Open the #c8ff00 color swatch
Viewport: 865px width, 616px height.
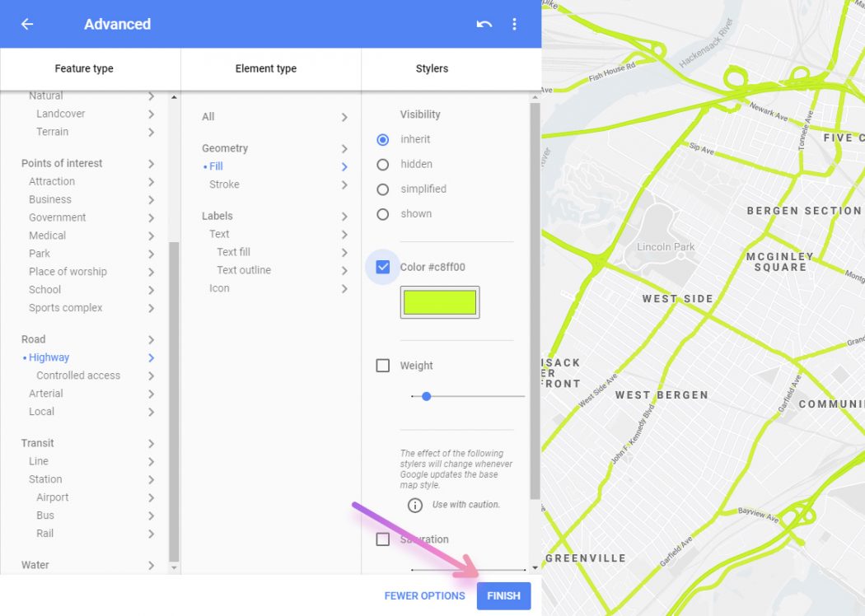pos(439,302)
